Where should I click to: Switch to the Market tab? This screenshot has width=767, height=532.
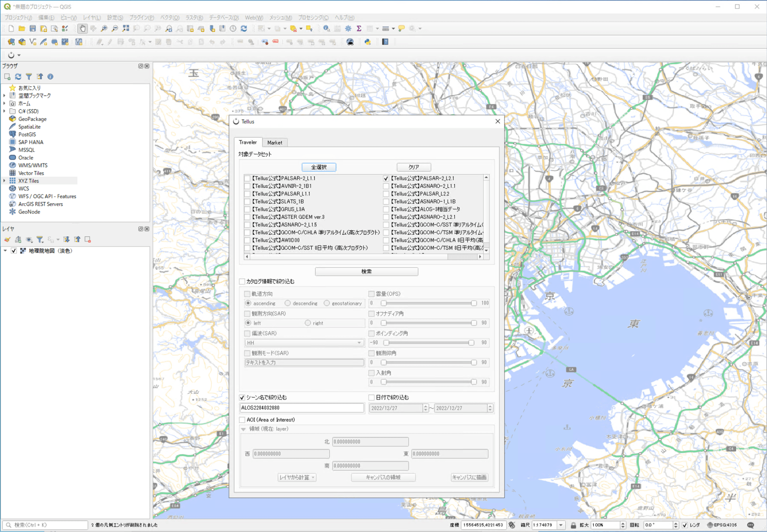[x=275, y=143]
